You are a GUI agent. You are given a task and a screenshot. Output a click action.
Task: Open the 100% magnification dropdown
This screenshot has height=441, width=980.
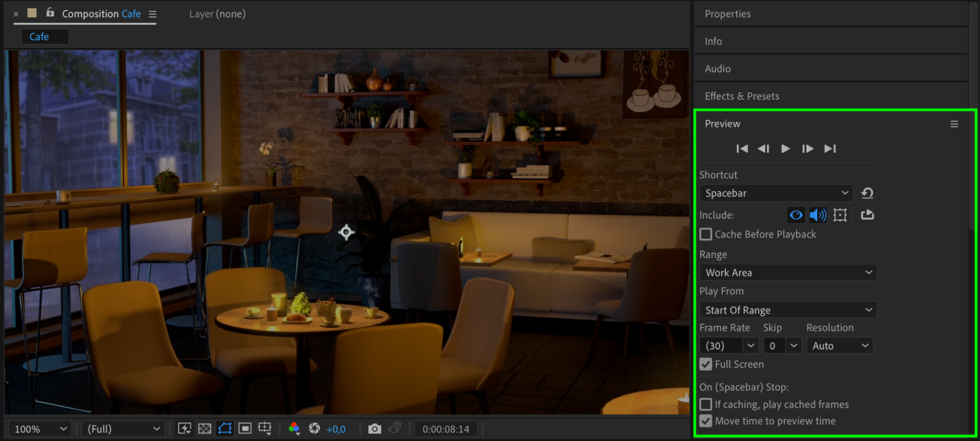pyautogui.click(x=41, y=429)
